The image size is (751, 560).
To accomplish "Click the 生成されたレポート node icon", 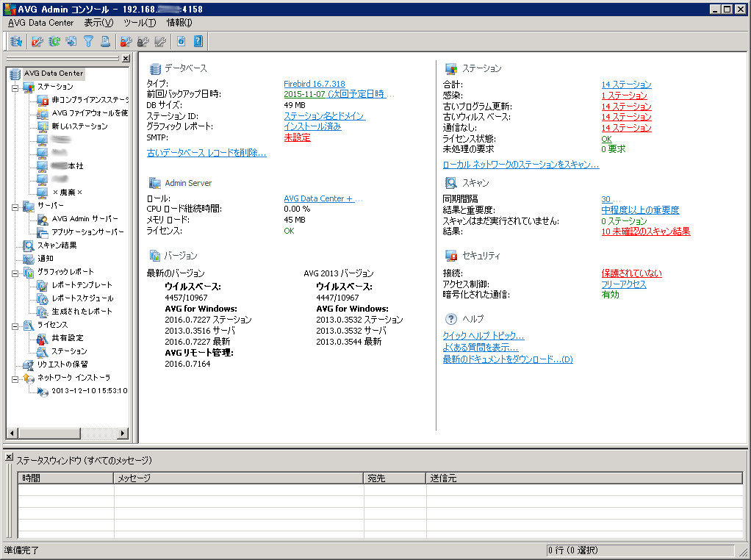I will (x=43, y=312).
